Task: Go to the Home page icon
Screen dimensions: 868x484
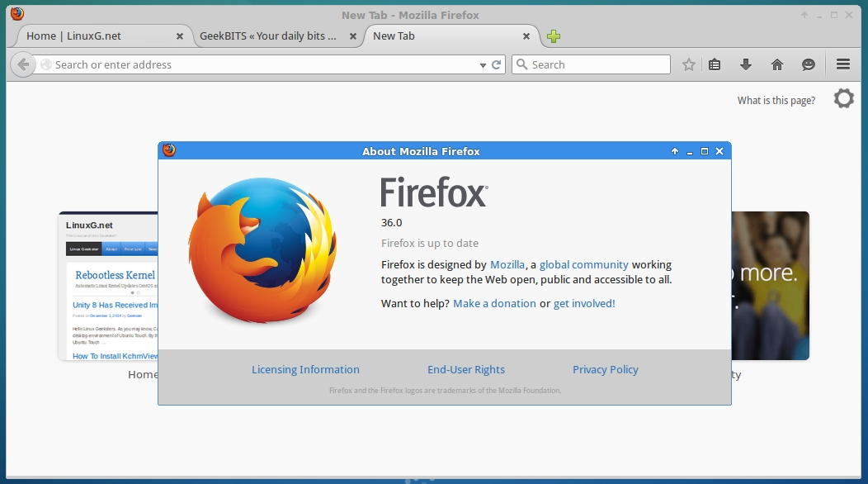Action: pyautogui.click(x=777, y=65)
